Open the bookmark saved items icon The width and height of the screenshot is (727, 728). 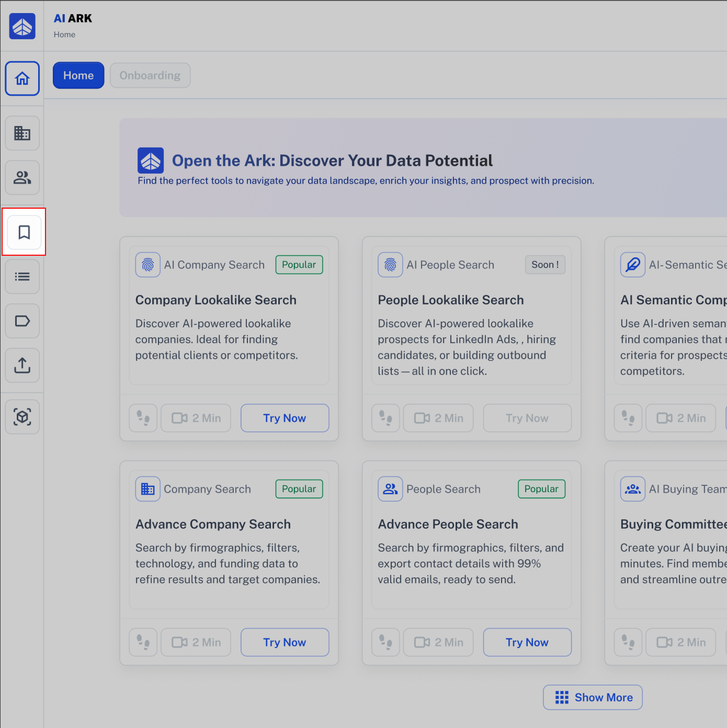[x=24, y=232]
